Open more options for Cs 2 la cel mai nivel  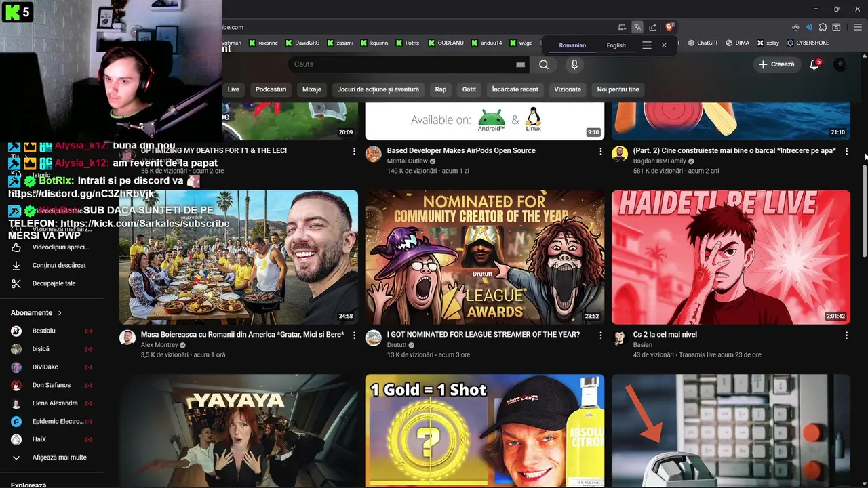click(846, 335)
